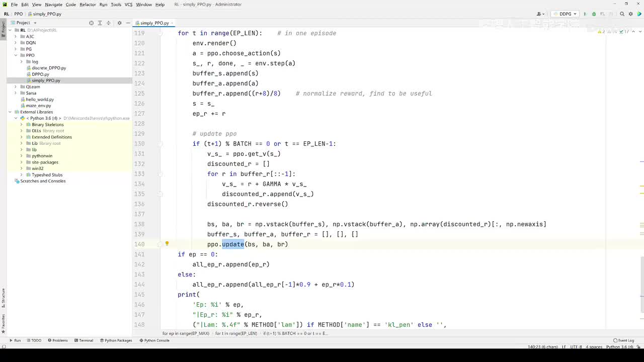This screenshot has height=362, width=644.
Task: Click the locate-in-project target icon
Action: (x=91, y=23)
